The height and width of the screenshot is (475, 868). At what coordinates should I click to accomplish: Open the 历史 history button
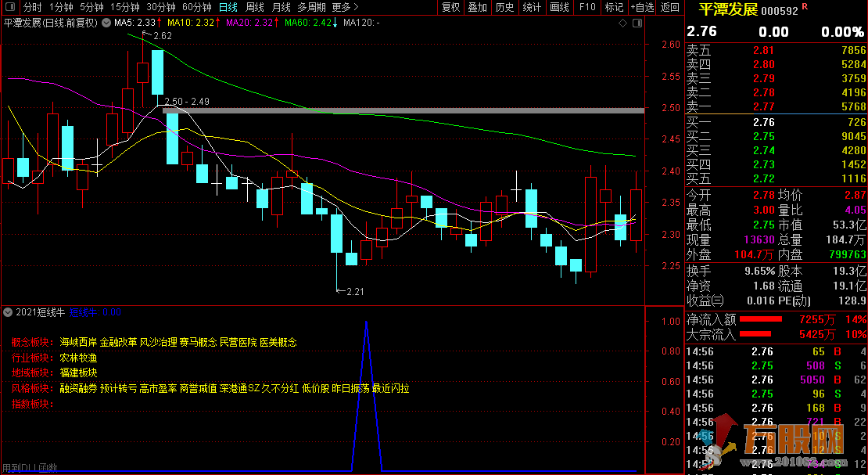[505, 7]
